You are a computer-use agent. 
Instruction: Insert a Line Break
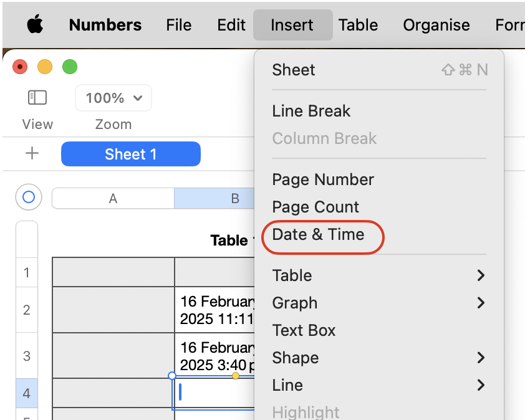311,111
